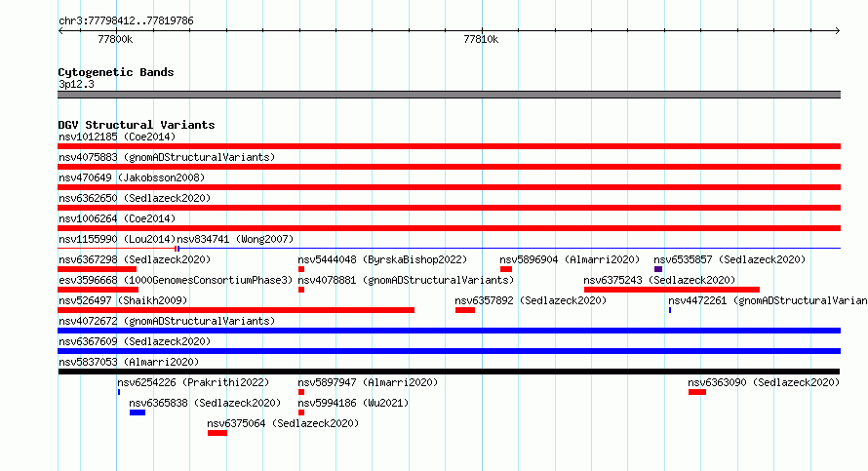Select the blue nsv6365838 marker
This screenshot has width=868, height=471.
point(138,412)
